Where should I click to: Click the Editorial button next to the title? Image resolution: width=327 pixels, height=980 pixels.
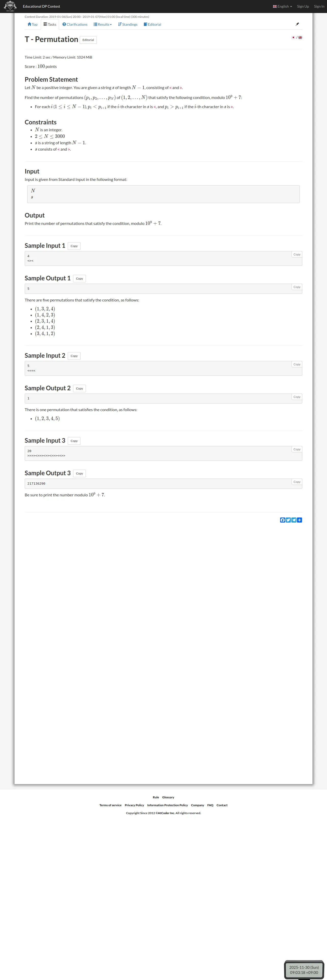point(88,40)
